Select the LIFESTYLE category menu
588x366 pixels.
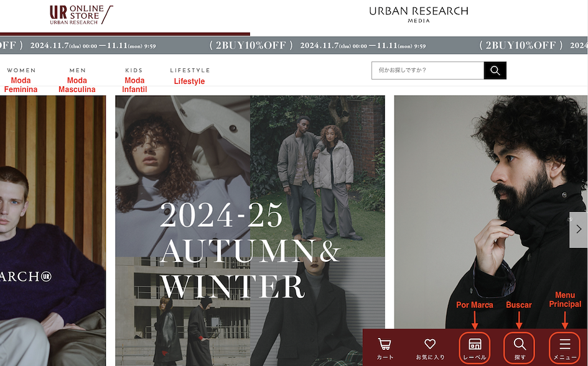[x=190, y=70]
